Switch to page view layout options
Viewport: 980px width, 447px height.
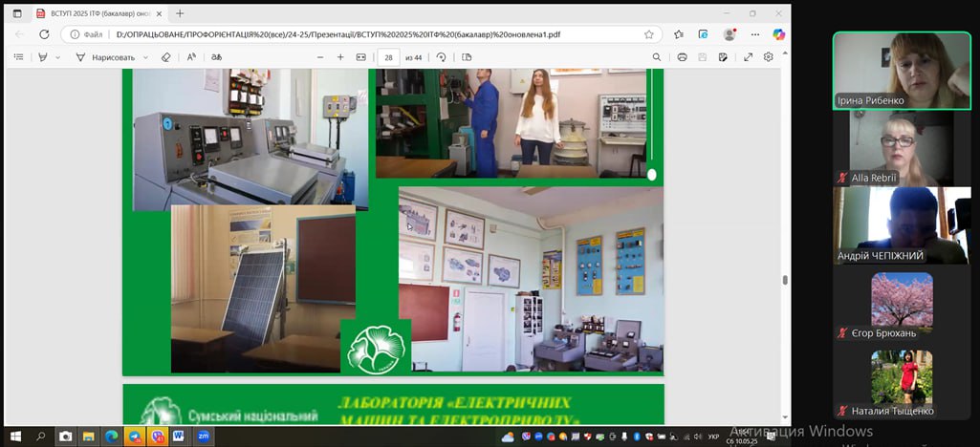tap(467, 56)
